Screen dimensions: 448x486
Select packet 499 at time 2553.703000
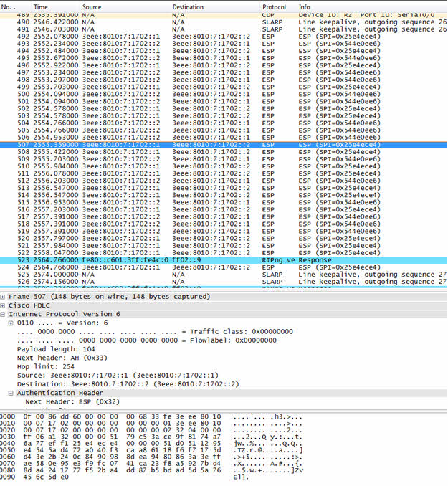[x=224, y=87]
